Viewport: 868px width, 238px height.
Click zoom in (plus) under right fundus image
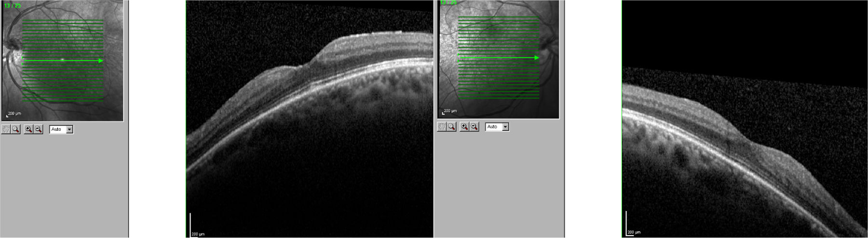pyautogui.click(x=464, y=127)
